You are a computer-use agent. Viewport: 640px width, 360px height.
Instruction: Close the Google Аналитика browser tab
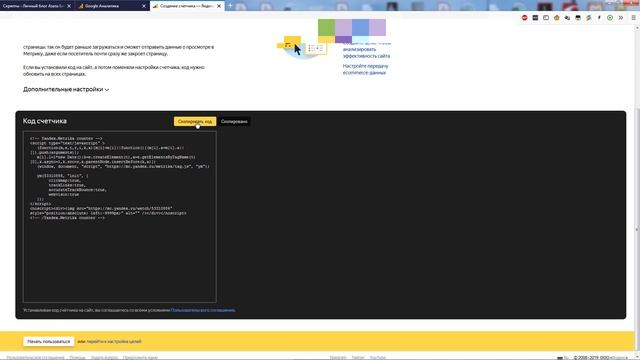coord(144,6)
